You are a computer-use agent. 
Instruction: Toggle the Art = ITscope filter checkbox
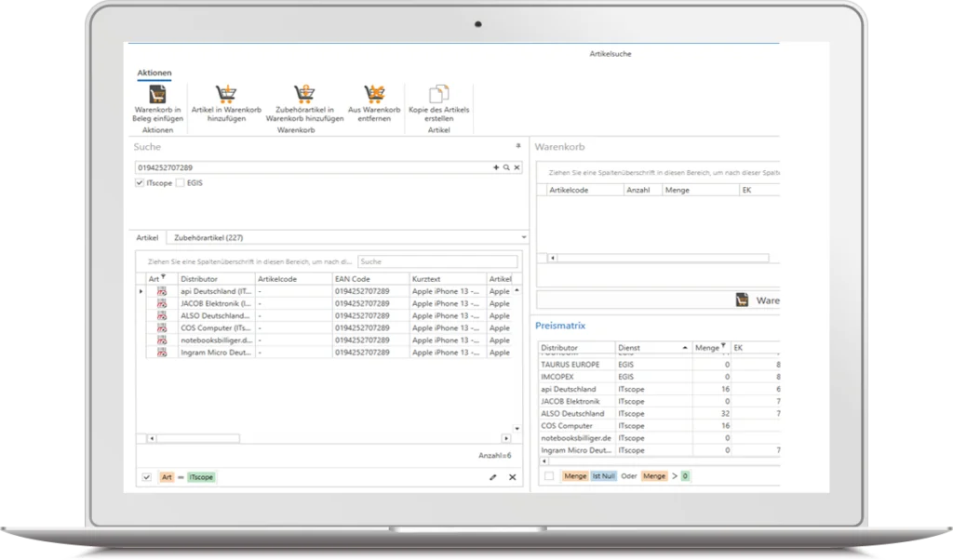(x=146, y=477)
